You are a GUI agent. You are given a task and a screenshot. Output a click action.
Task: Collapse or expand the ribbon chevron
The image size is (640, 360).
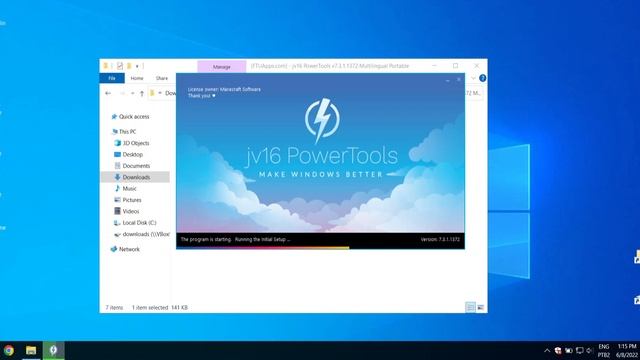[x=473, y=78]
